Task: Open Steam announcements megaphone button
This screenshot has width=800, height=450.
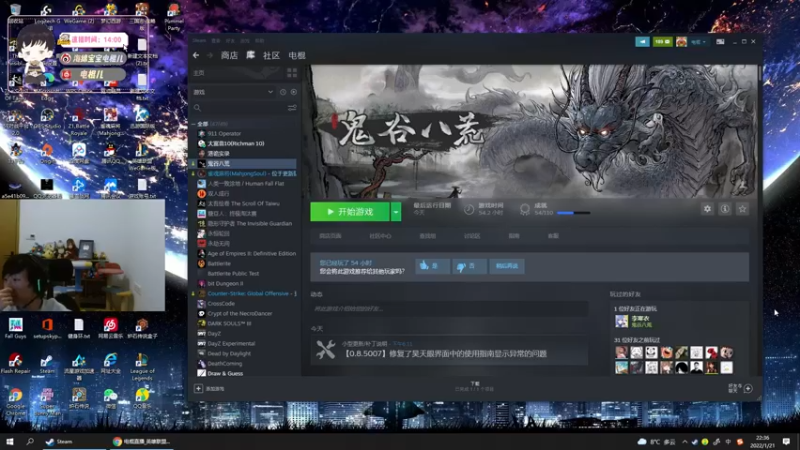Action: (642, 42)
